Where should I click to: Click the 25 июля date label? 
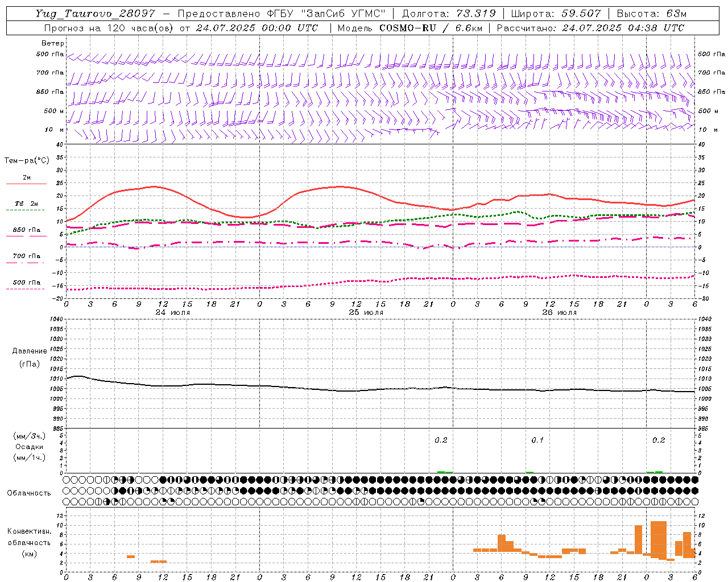click(x=366, y=313)
